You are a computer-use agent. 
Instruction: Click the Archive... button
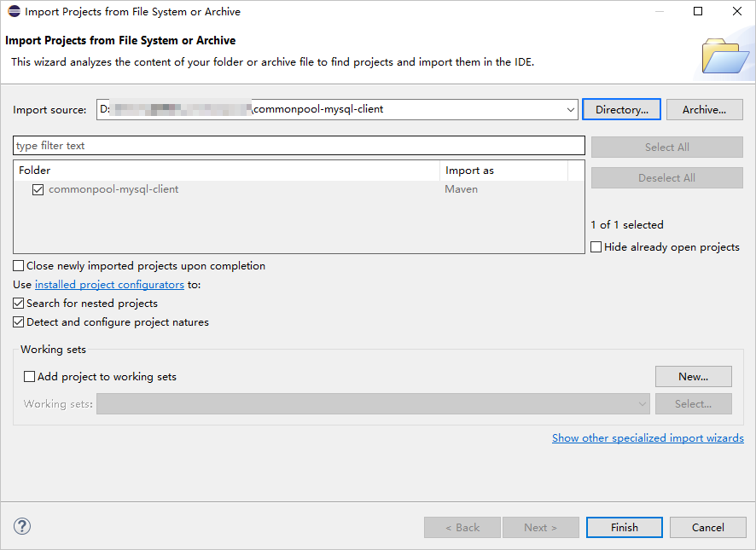coord(704,110)
